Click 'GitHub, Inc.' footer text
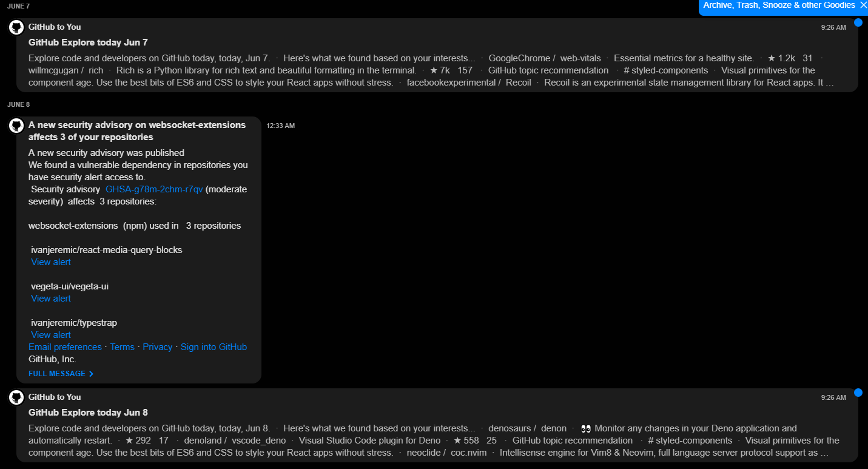 click(x=52, y=359)
